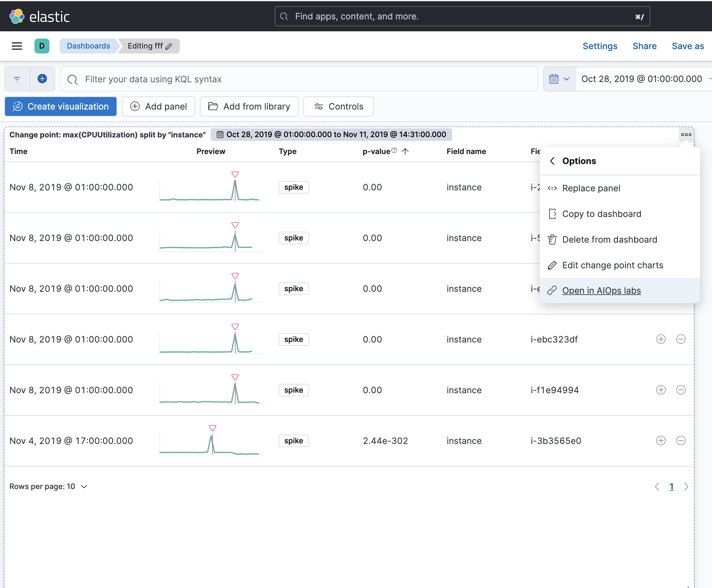
Task: Click the KQL filter query input
Action: (x=299, y=79)
